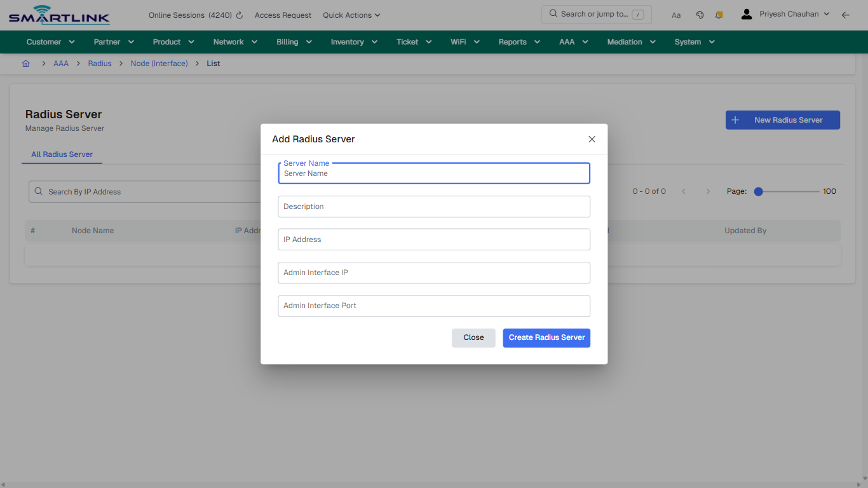The width and height of the screenshot is (868, 488).
Task: Open the notifications bell icon
Action: 719,15
